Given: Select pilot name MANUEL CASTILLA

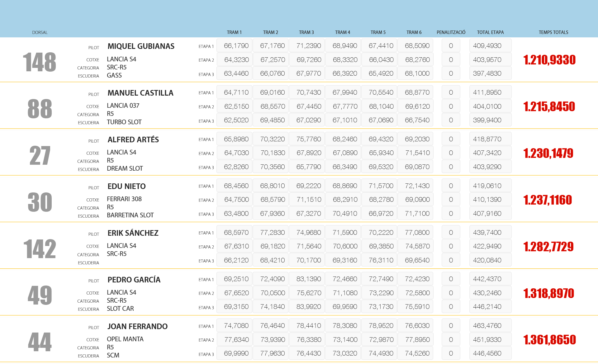Looking at the screenshot, I should pyautogui.click(x=140, y=93).
